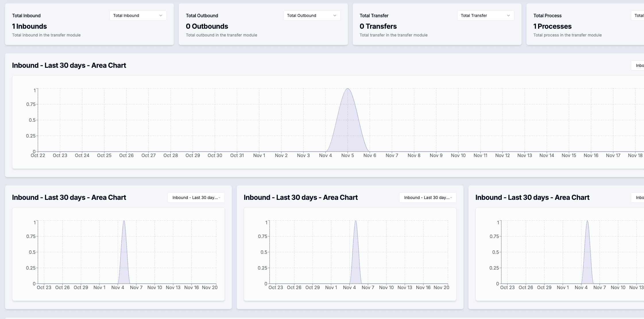Image resolution: width=644 pixels, height=319 pixels.
Task: Select the '0 Transfers' count
Action: click(378, 26)
